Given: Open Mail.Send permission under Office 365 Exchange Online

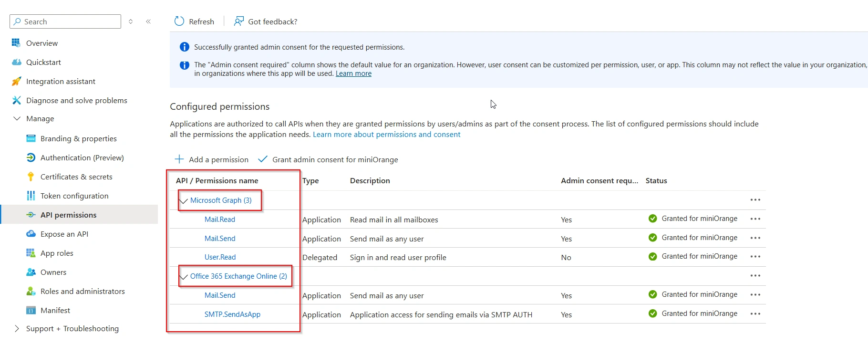Looking at the screenshot, I should pos(220,295).
